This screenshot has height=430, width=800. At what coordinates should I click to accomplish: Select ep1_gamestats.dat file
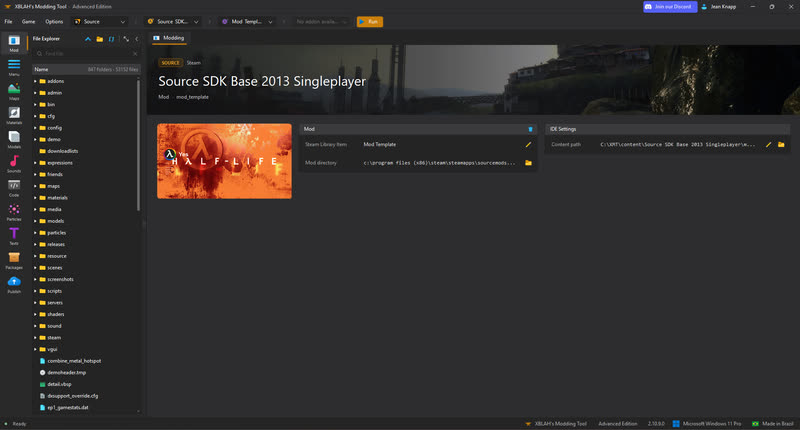68,408
